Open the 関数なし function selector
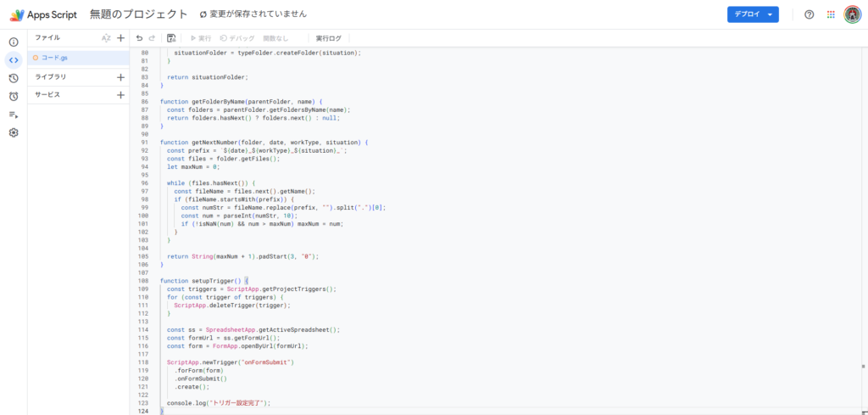 [275, 38]
